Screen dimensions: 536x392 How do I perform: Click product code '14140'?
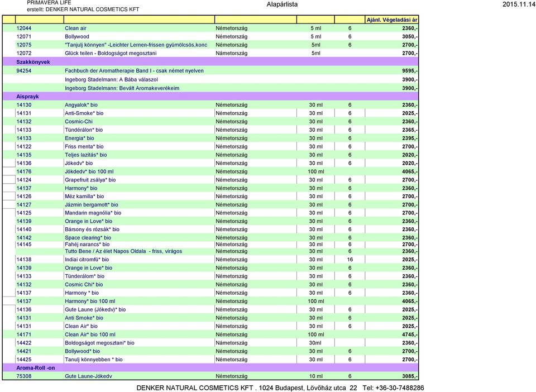coord(24,230)
